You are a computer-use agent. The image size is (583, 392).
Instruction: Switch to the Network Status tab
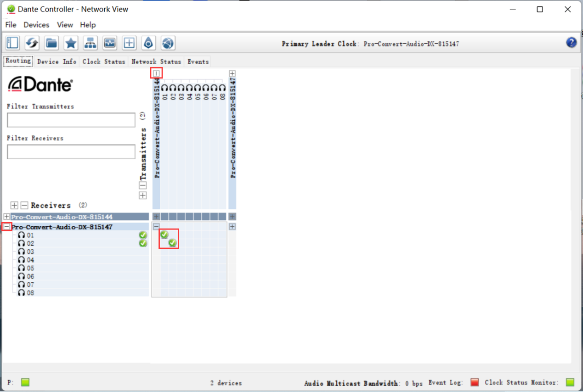click(x=156, y=62)
